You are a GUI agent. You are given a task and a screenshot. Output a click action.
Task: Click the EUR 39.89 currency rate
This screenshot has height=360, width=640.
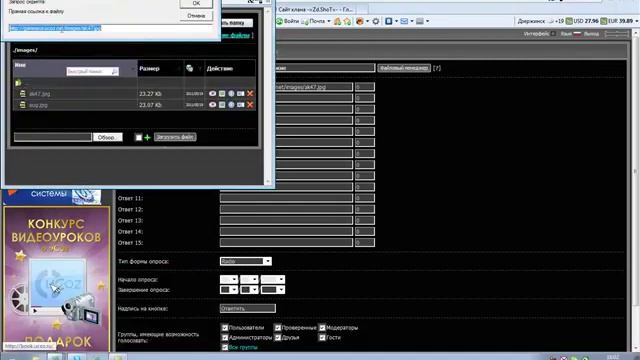(617, 21)
